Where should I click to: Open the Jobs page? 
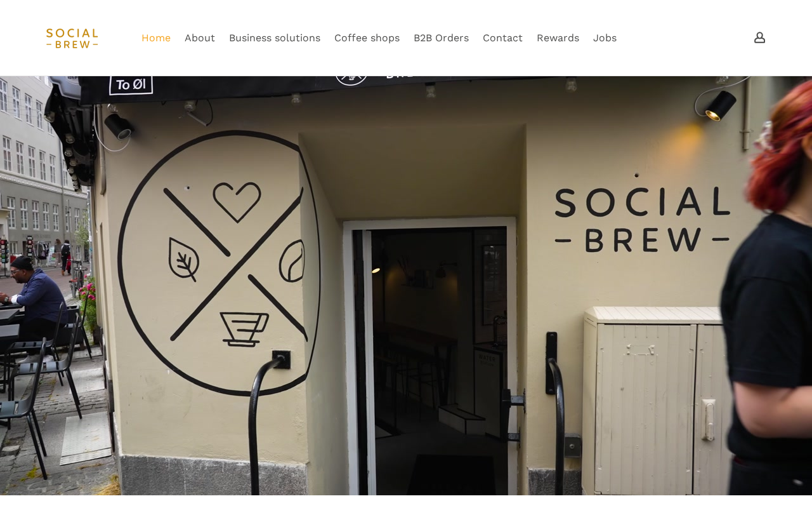pos(605,38)
